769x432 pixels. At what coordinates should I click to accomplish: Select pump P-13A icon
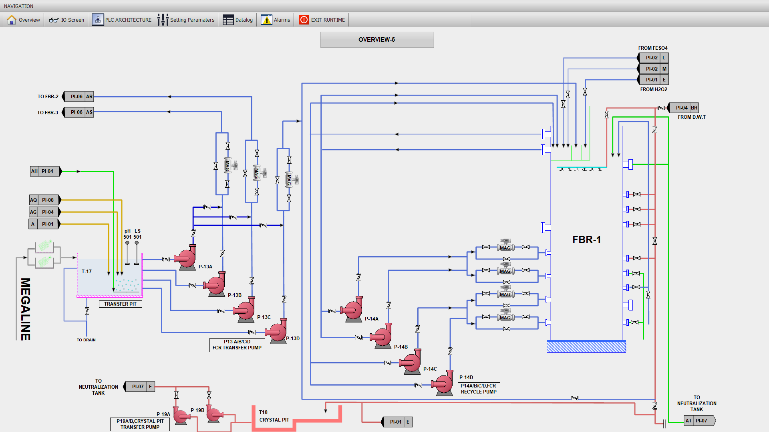click(x=185, y=259)
